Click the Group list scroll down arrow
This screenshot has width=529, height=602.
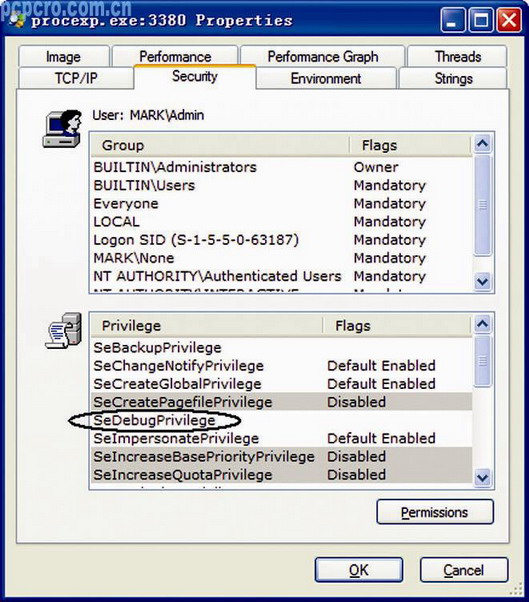482,282
